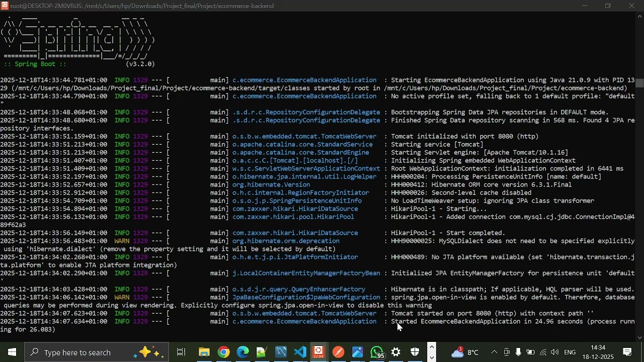Viewport: 644px width, 362px height.
Task: Open Windows Settings gear on the taskbar
Action: coord(396,352)
